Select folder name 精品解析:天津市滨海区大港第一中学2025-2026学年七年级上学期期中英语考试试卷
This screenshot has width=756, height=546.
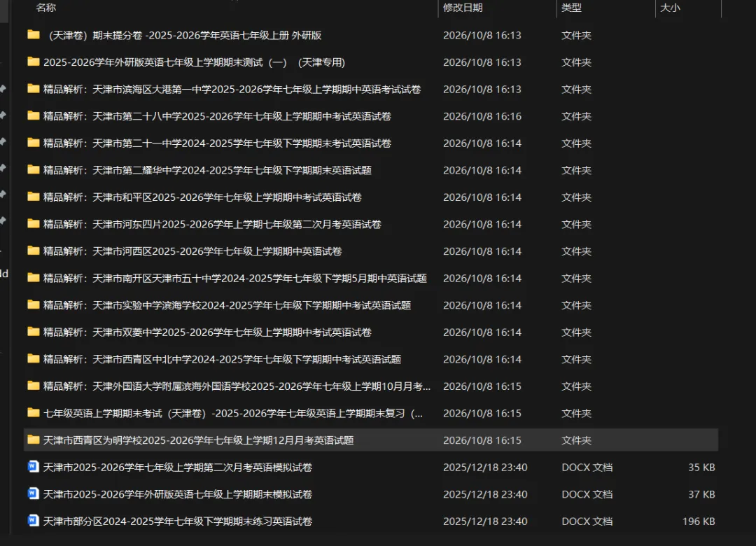pyautogui.click(x=232, y=89)
